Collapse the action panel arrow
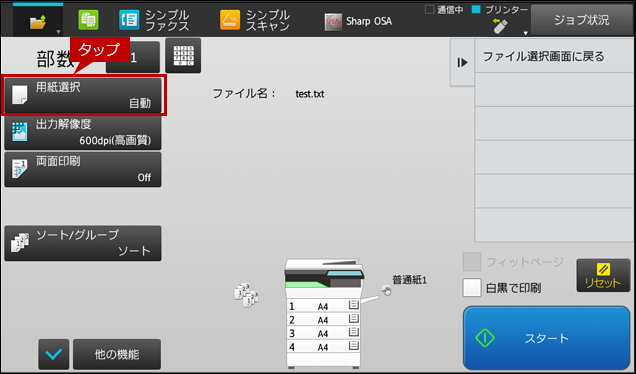 pyautogui.click(x=462, y=62)
